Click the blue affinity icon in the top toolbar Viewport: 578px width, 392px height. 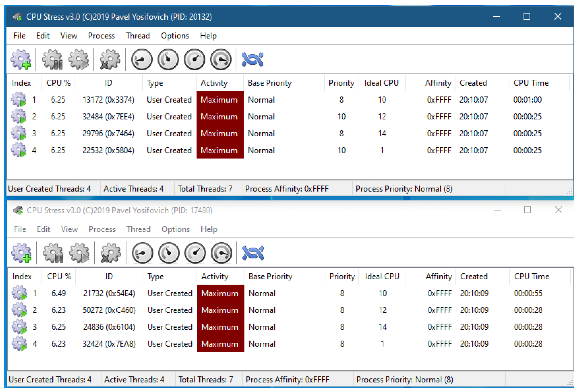click(252, 59)
